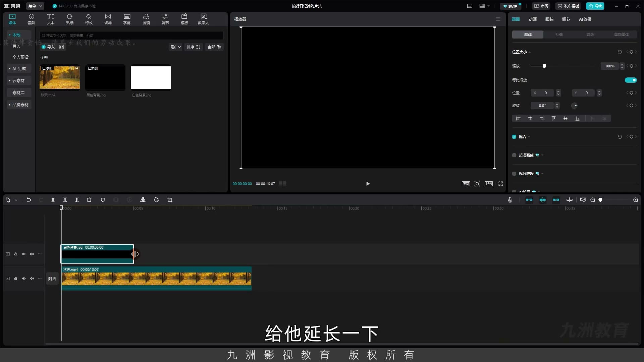The image size is (644, 362).
Task: Click the undo arrow in timeline toolbar
Action: 29,200
